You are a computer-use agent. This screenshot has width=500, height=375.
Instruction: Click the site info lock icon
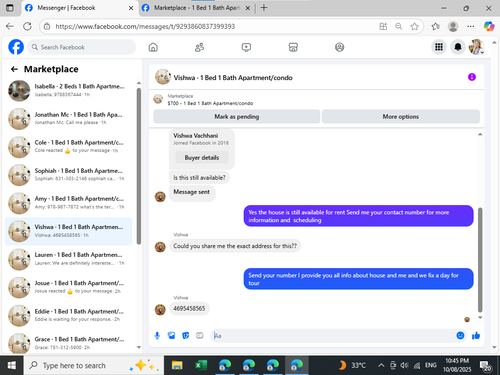click(47, 26)
